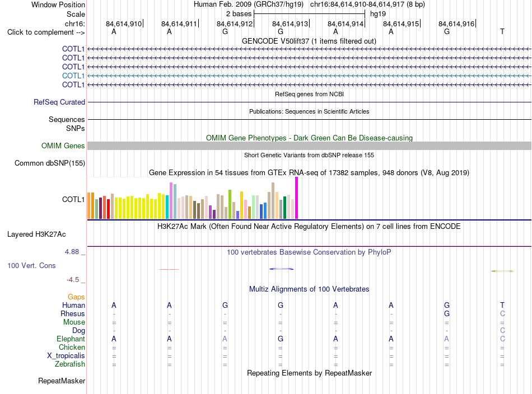Click the Common dbSNP(155) label
This screenshot has width=532, height=394.
coord(49,163)
